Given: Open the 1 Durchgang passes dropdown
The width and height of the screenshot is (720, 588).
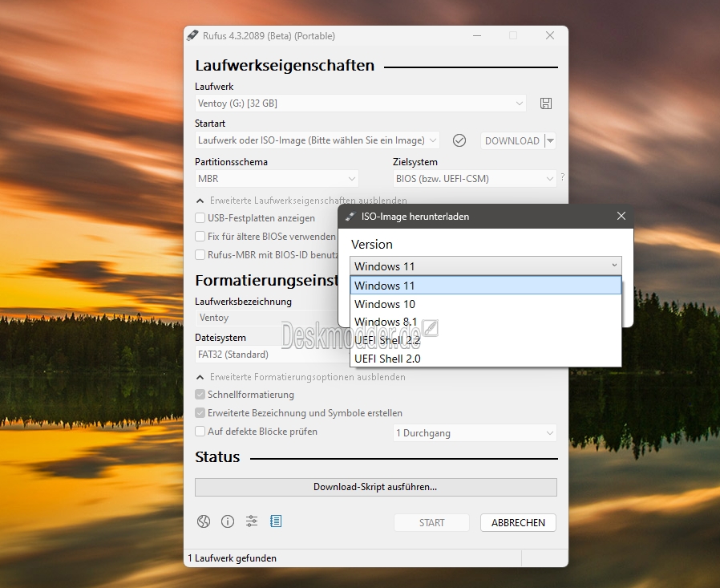Looking at the screenshot, I should (475, 432).
